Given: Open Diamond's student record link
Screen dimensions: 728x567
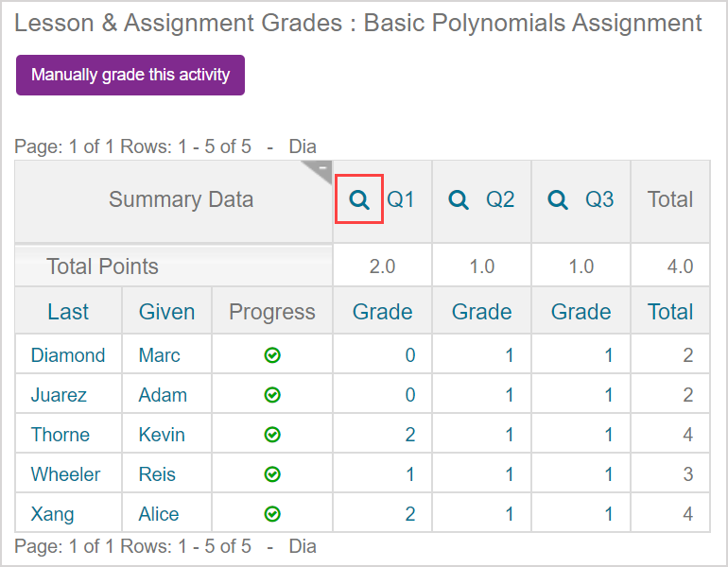Looking at the screenshot, I should click(68, 355).
